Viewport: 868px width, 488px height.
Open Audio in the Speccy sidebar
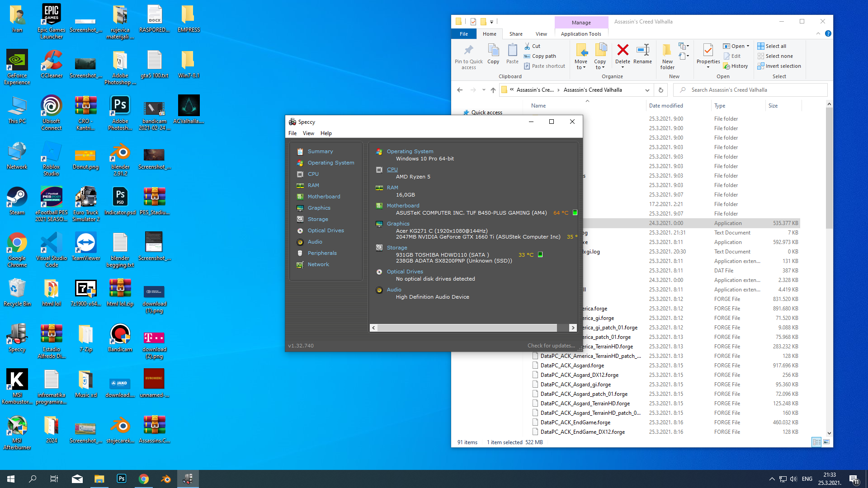coord(315,242)
